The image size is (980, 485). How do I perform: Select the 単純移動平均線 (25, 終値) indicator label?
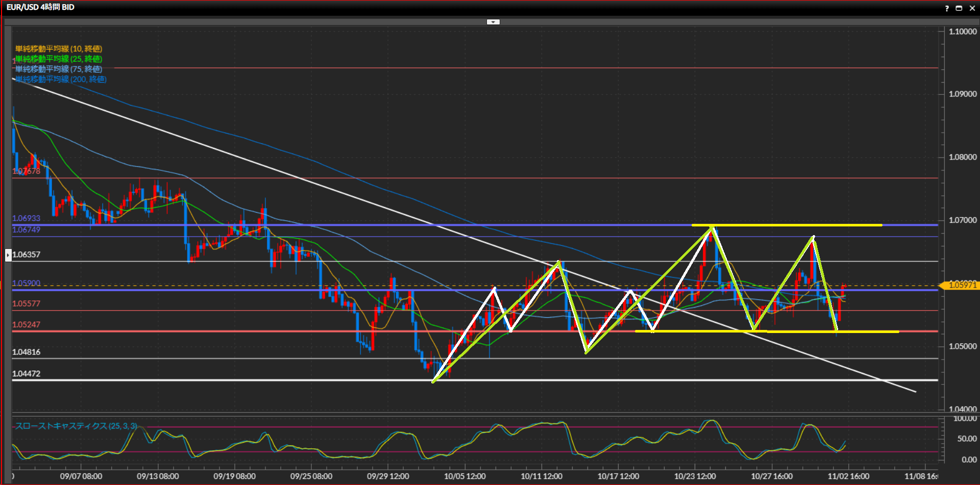(x=59, y=59)
